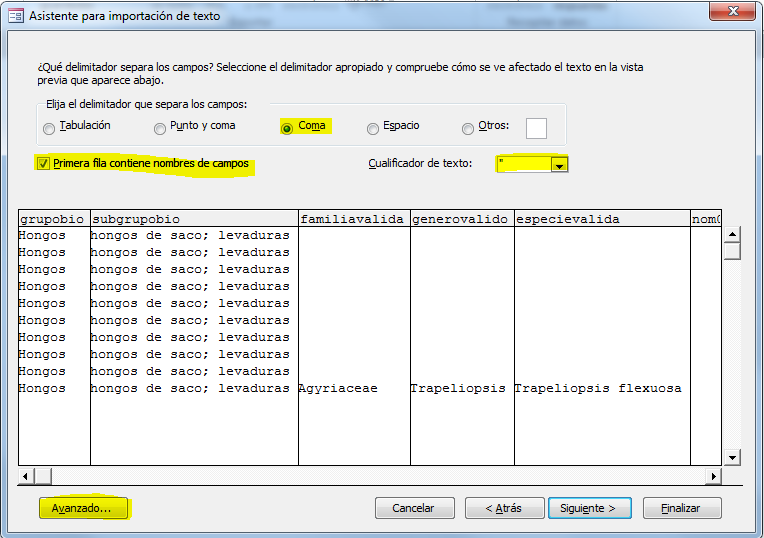
Task: Click the wizard icon in the title bar
Action: pos(15,14)
